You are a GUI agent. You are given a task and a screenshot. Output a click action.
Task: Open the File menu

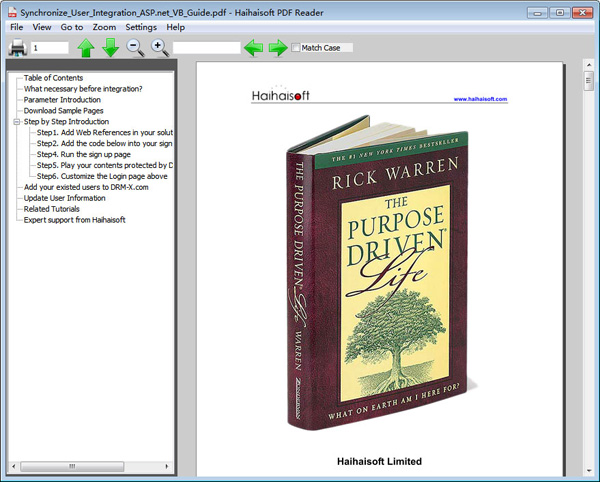coord(16,27)
